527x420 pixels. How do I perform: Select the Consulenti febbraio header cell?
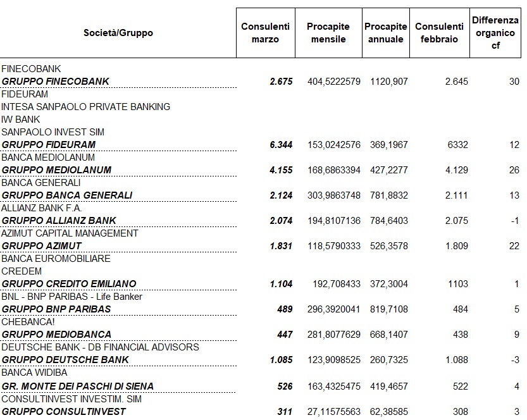[439, 33]
